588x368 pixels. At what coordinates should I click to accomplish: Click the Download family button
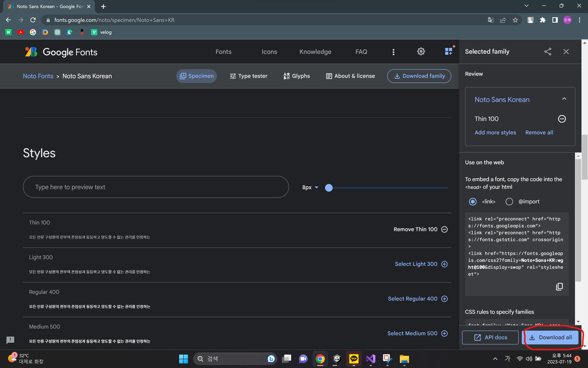(x=419, y=76)
